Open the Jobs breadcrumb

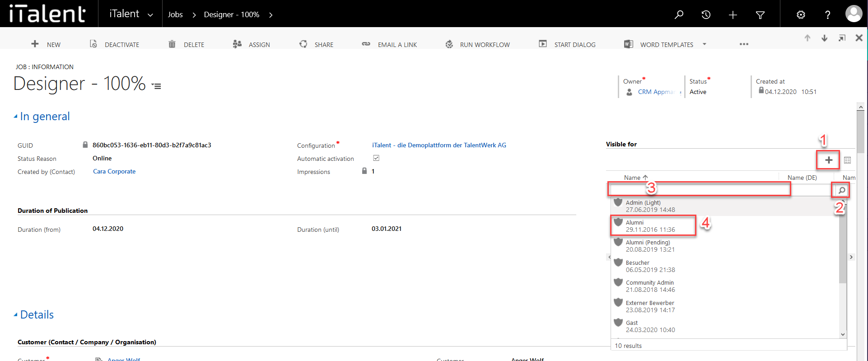175,14
